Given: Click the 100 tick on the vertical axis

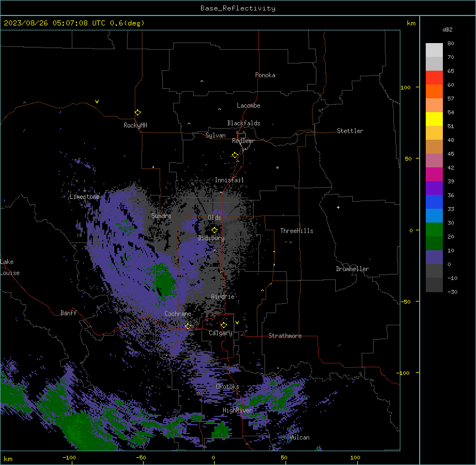Looking at the screenshot, I should pos(405,87).
